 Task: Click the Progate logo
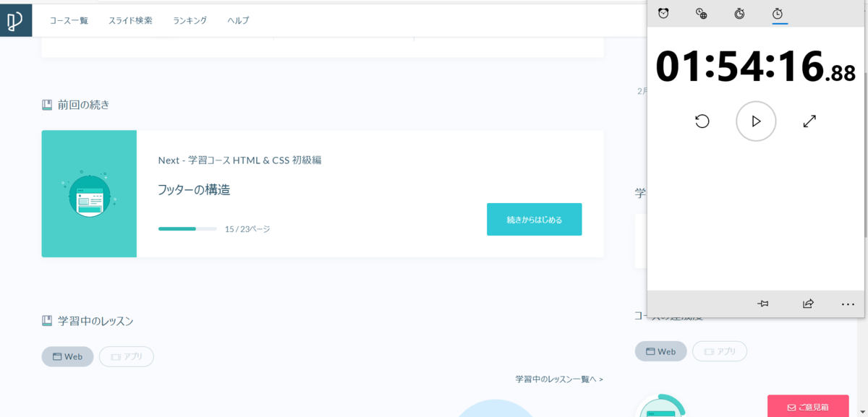point(16,20)
